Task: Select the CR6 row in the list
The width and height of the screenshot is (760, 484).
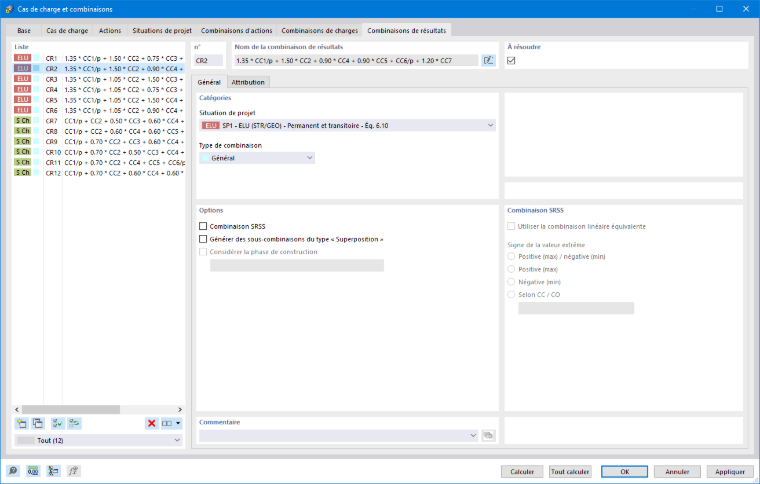Action: [x=98, y=110]
